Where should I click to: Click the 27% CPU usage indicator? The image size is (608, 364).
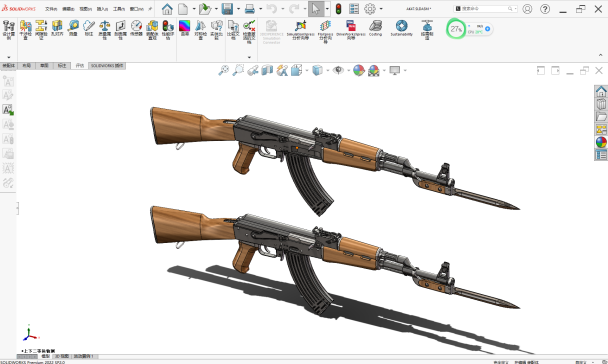click(456, 29)
